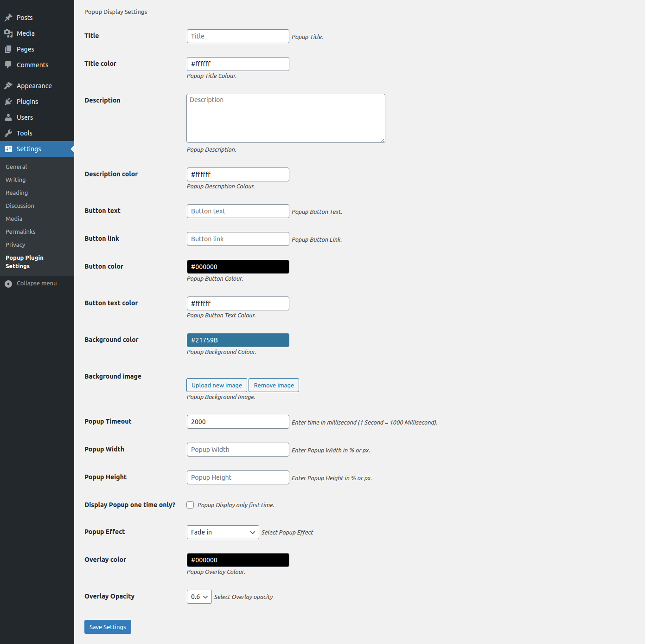Open Tools menu item
The height and width of the screenshot is (644, 645).
37,133
